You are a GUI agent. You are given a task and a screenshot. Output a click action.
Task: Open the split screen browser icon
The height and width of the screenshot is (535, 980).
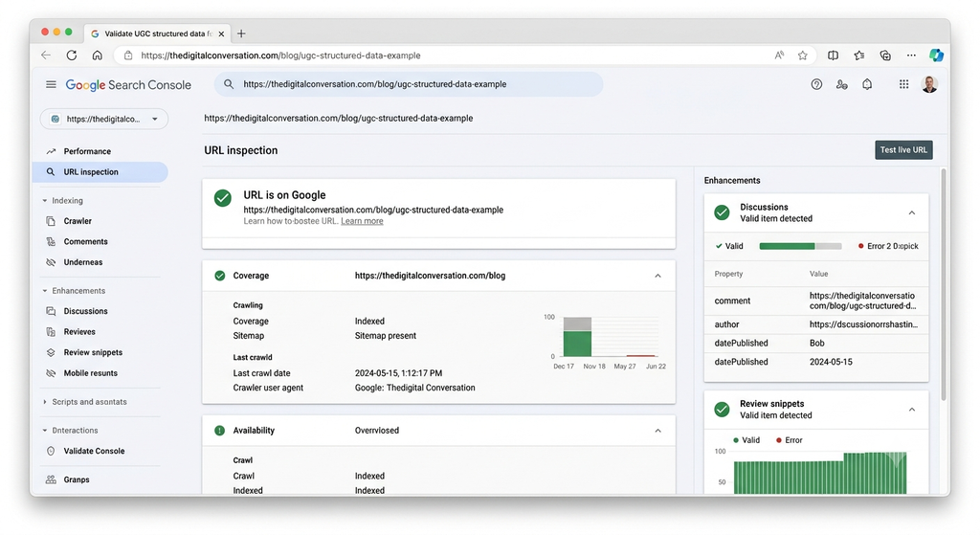pos(833,55)
